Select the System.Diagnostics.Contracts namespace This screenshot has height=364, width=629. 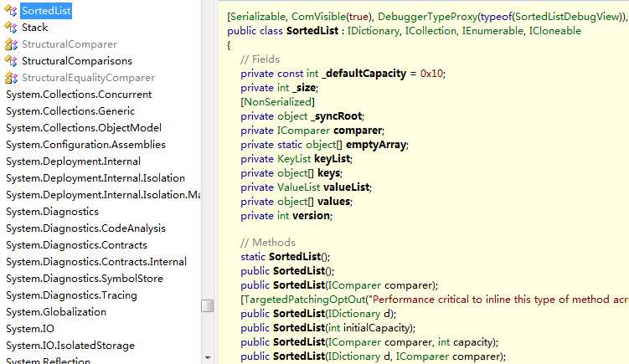[x=76, y=245]
